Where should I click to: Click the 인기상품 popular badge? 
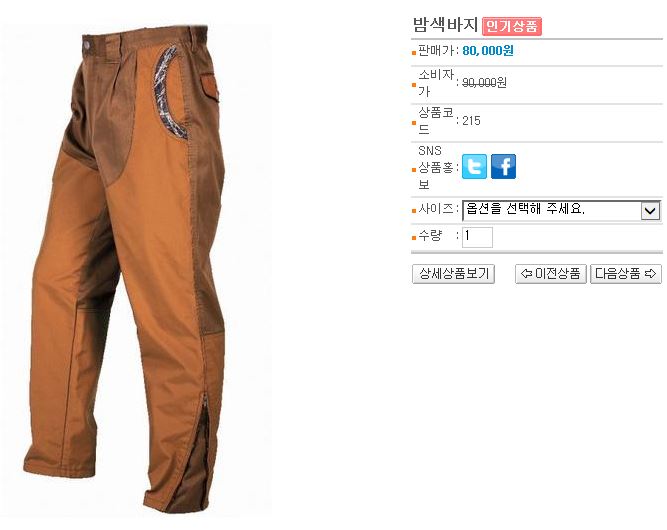coord(512,26)
